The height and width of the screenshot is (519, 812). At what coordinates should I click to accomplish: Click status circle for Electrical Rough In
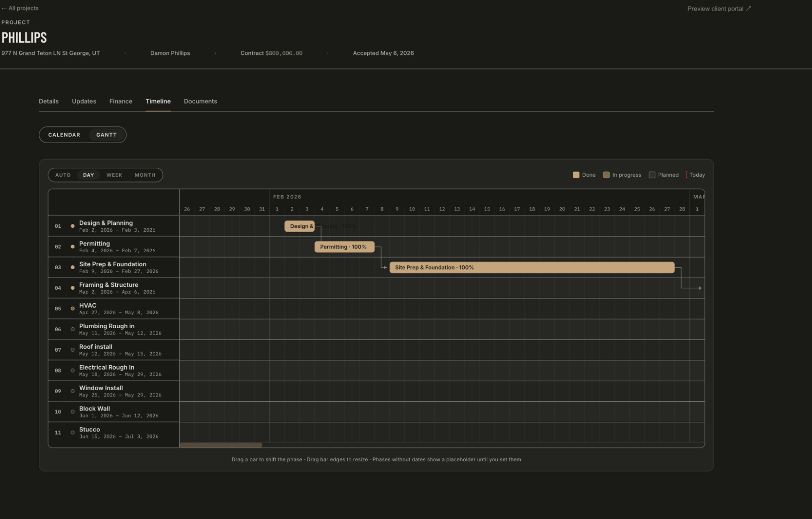point(73,371)
